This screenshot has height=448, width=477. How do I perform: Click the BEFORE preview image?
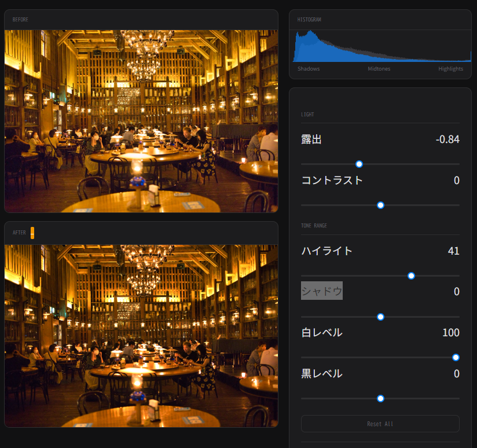(141, 121)
